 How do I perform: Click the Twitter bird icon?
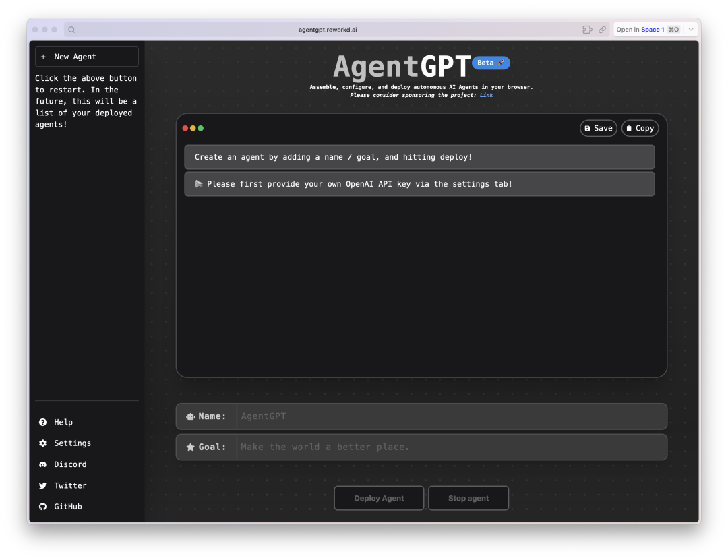43,486
